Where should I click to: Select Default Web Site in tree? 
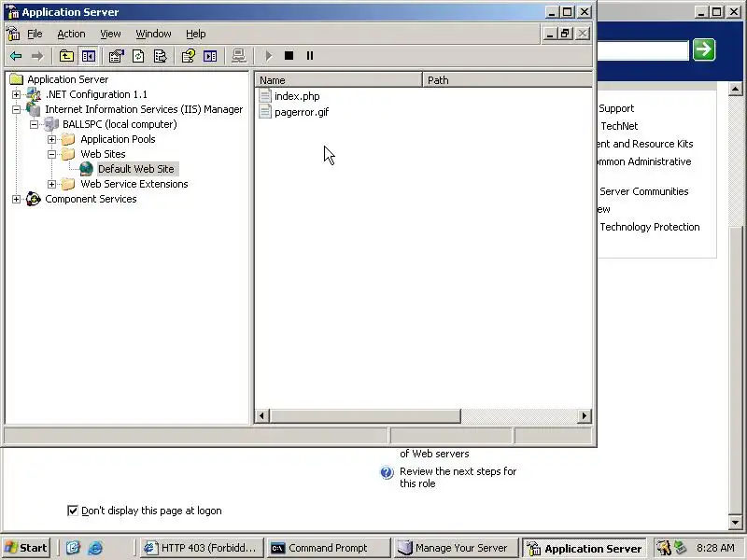click(136, 169)
